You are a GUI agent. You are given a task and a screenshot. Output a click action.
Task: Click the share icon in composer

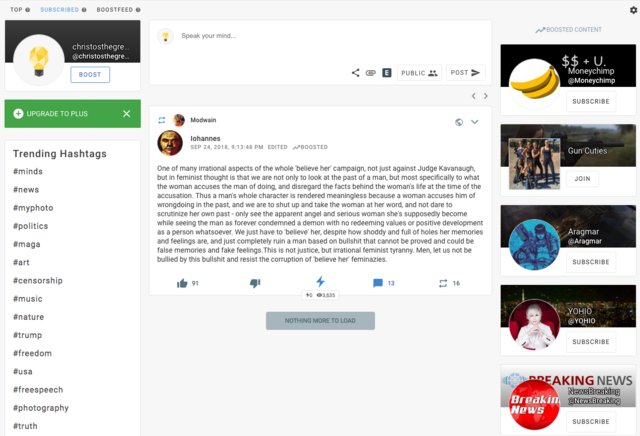click(x=356, y=73)
